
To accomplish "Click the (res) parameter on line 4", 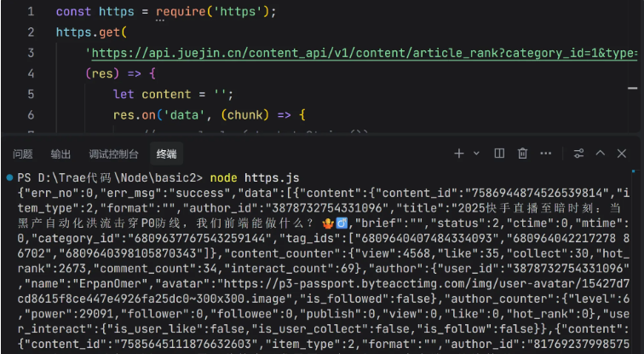I will (x=102, y=73).
